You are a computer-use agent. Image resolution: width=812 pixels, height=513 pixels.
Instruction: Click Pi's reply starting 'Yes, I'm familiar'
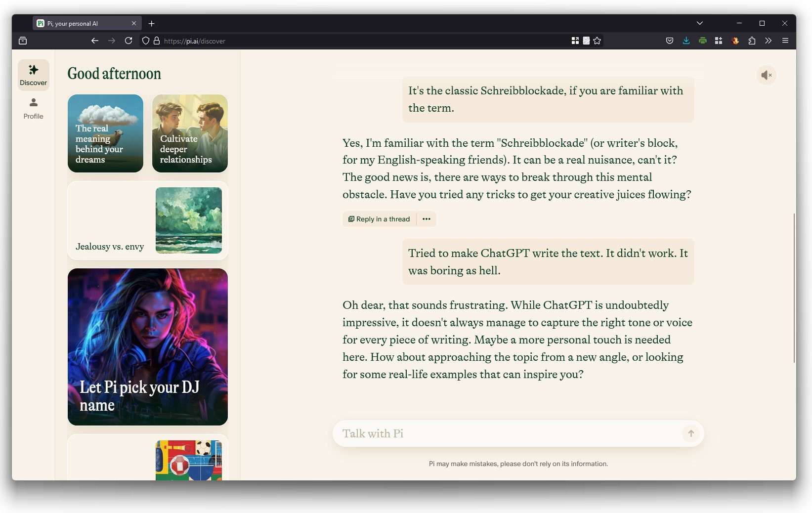pyautogui.click(x=517, y=169)
